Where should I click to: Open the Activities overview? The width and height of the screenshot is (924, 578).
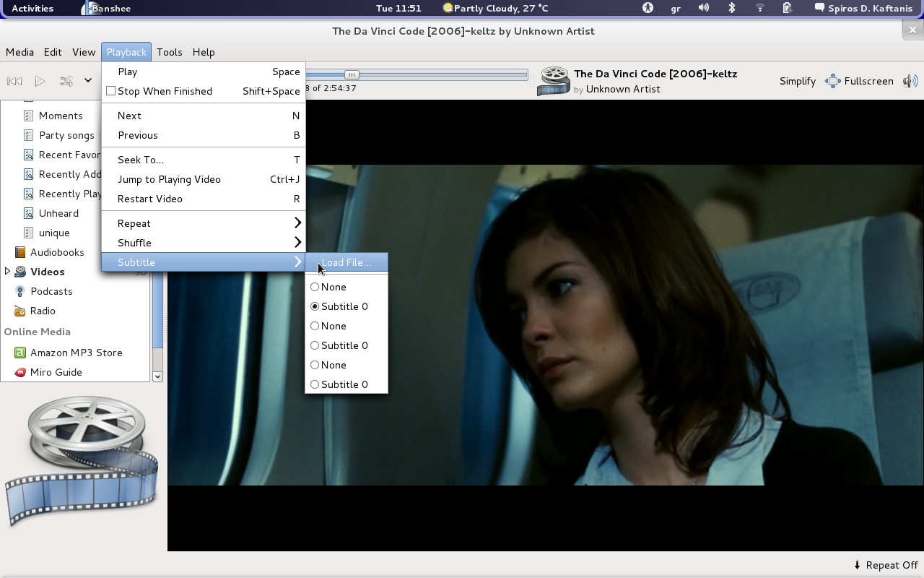coord(32,8)
